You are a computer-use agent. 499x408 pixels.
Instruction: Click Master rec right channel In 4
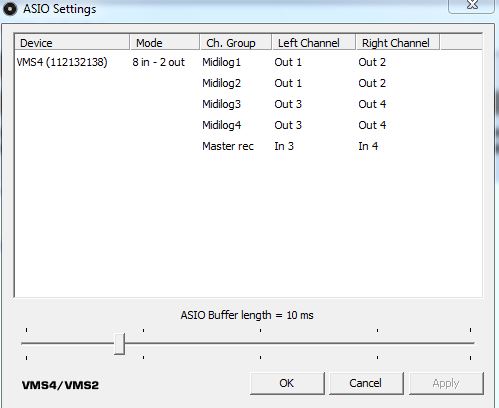tap(368, 146)
